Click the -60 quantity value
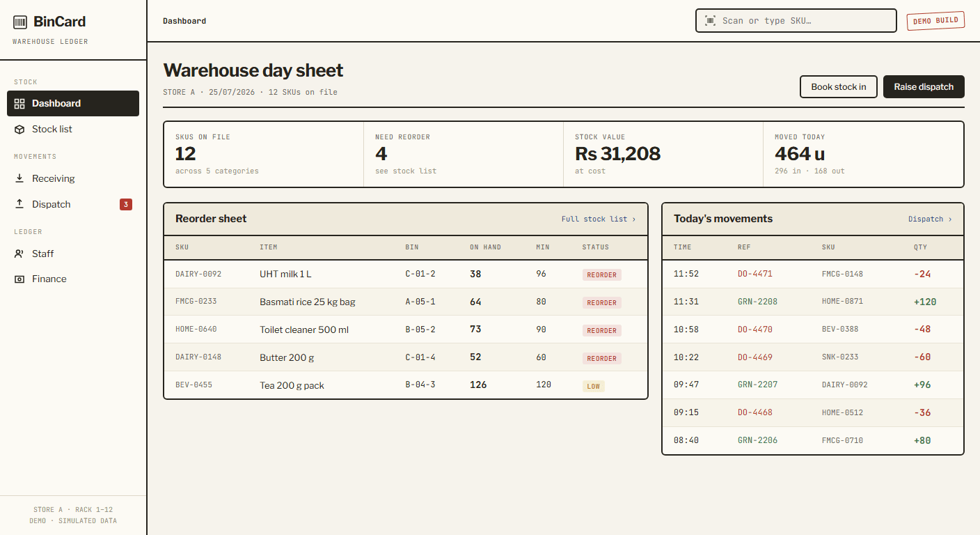The height and width of the screenshot is (535, 980). (x=922, y=357)
